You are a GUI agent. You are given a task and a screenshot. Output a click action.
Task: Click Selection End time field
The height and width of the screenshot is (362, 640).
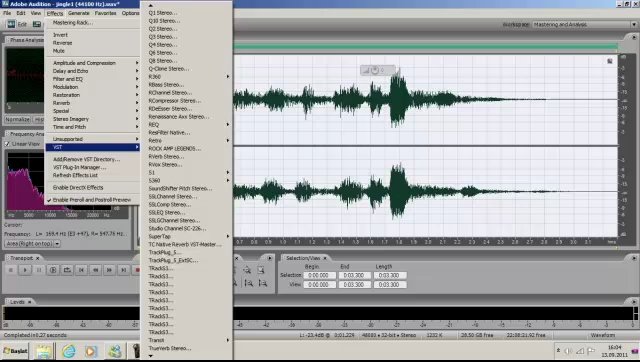[354, 275]
